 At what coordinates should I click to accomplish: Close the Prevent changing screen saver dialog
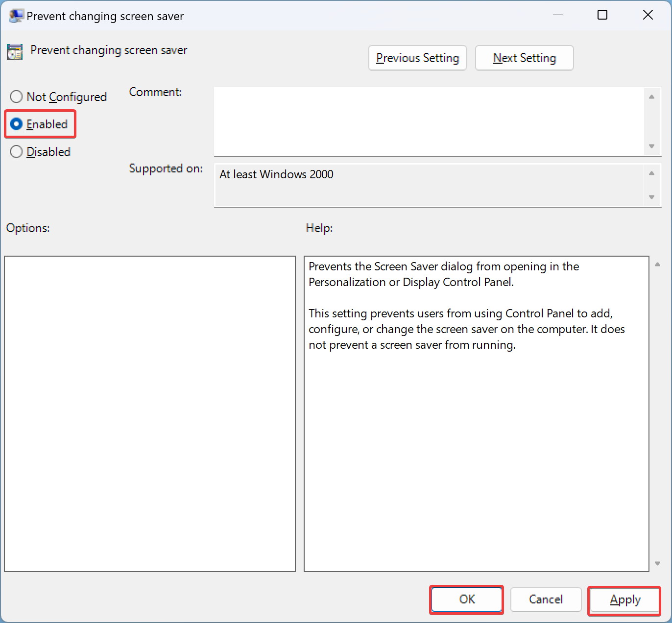tap(648, 15)
